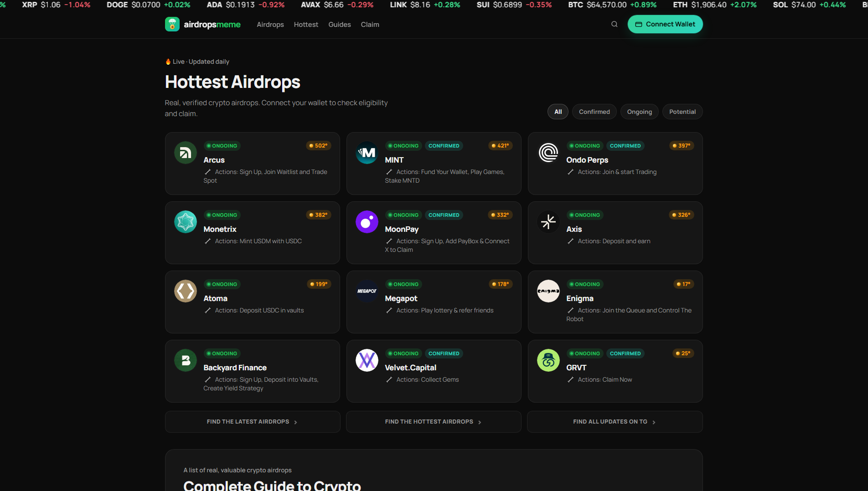Click the Enigma logo
This screenshot has width=868, height=491.
click(548, 291)
